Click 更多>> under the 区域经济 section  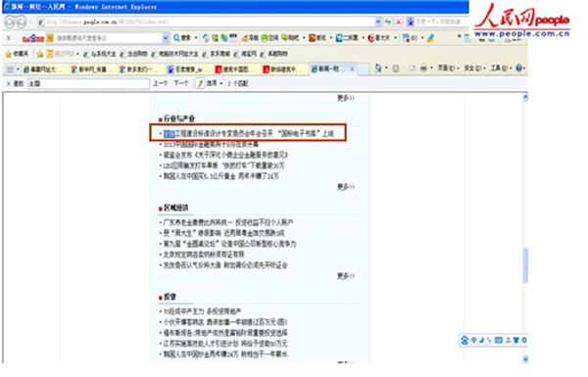345,276
